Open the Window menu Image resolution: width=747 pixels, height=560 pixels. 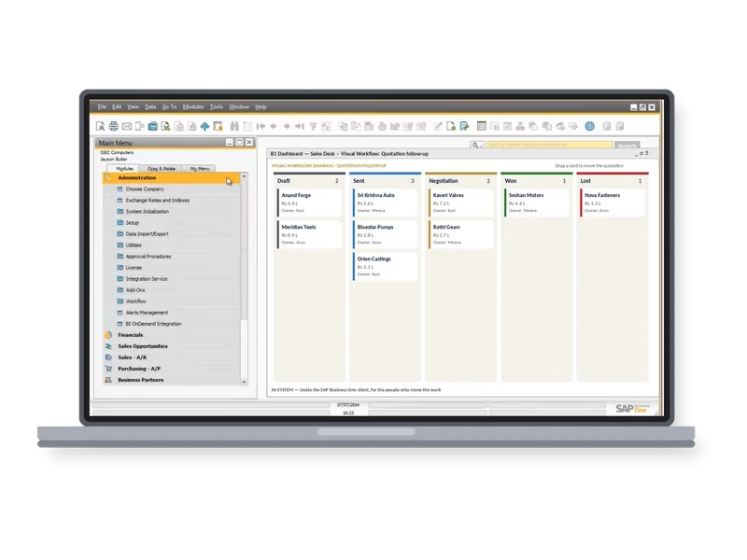click(239, 107)
